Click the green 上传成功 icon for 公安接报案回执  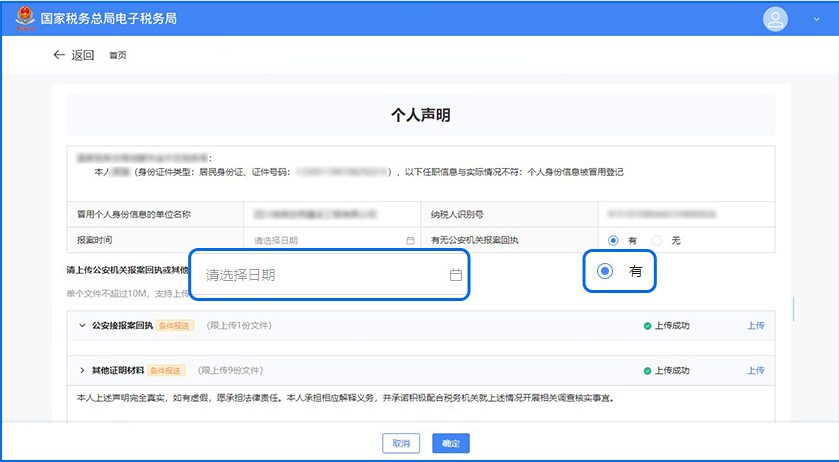(647, 326)
